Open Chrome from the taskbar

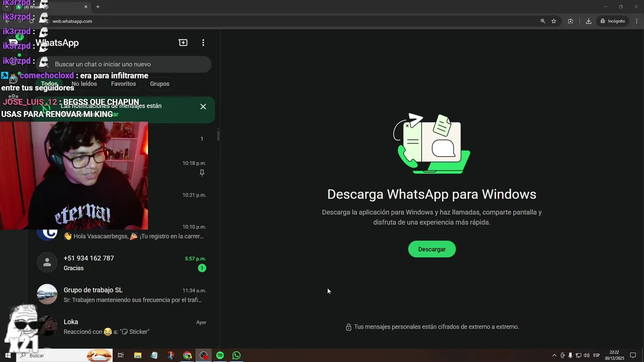click(x=187, y=355)
